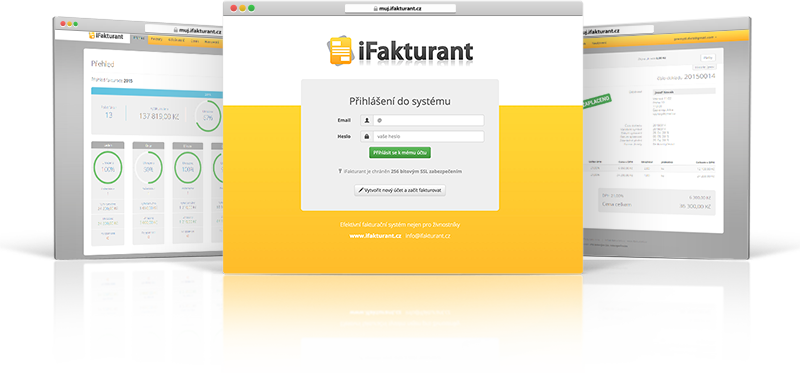800x373 pixels.
Task: Click the padlock icon beside the Heslo field
Action: tap(367, 137)
